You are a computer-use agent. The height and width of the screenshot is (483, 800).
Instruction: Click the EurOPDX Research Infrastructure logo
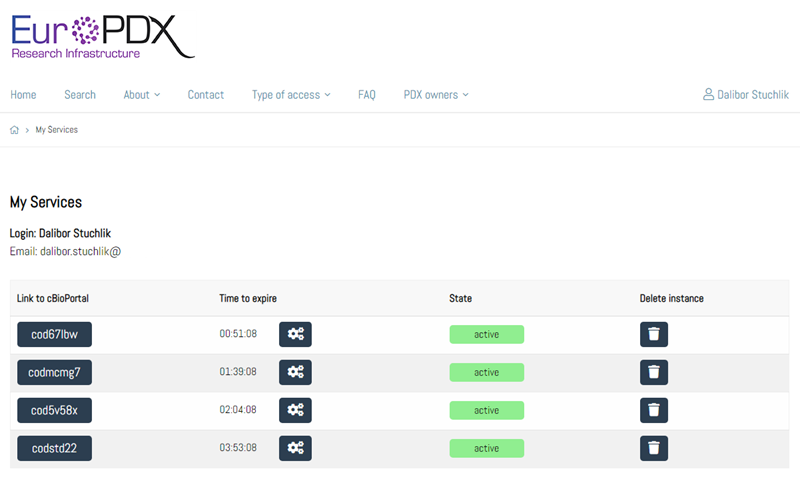tap(102, 36)
